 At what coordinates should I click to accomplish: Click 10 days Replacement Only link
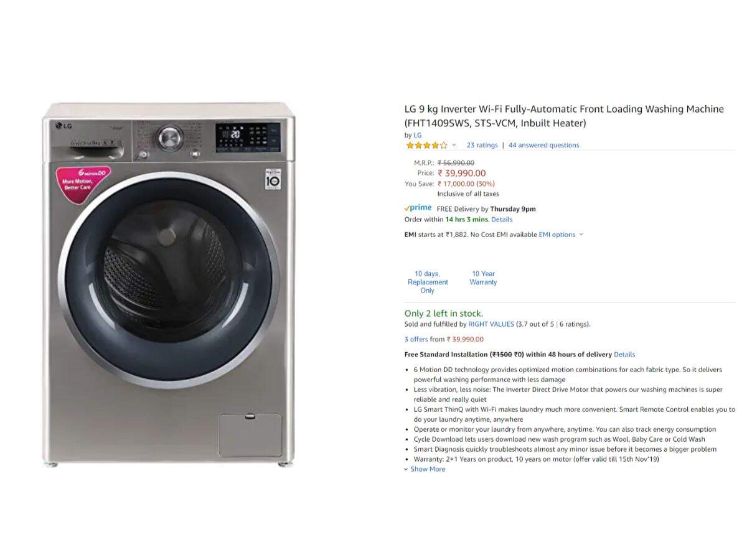click(x=428, y=282)
